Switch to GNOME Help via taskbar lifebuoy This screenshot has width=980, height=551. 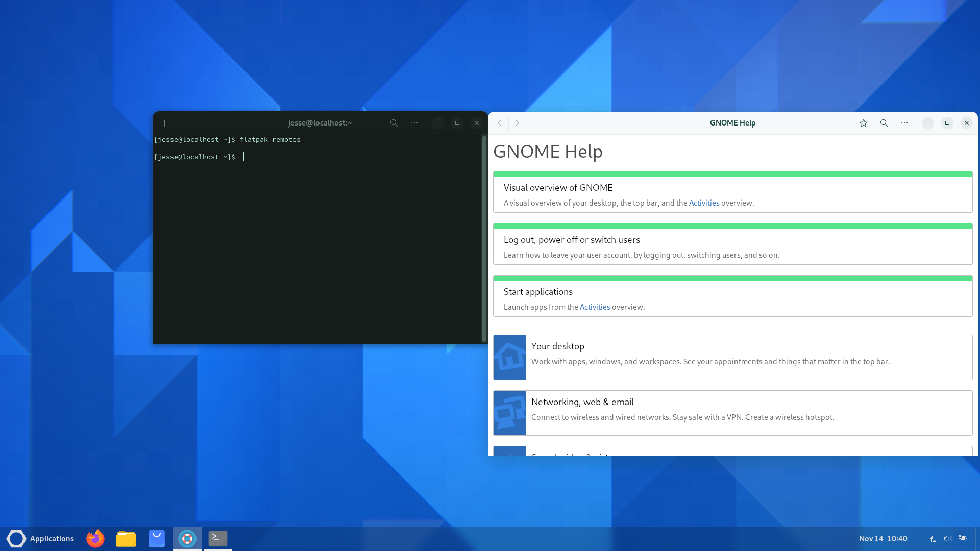pos(187,539)
